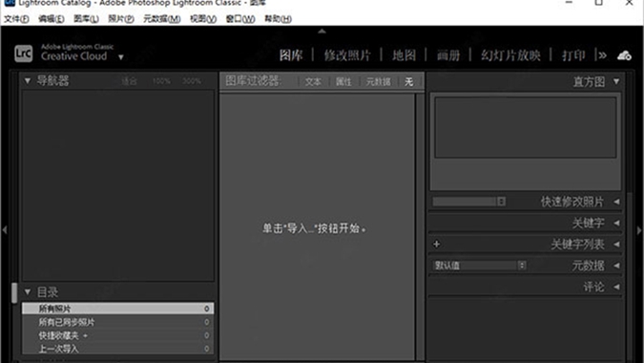Select 无 library filter

click(409, 82)
